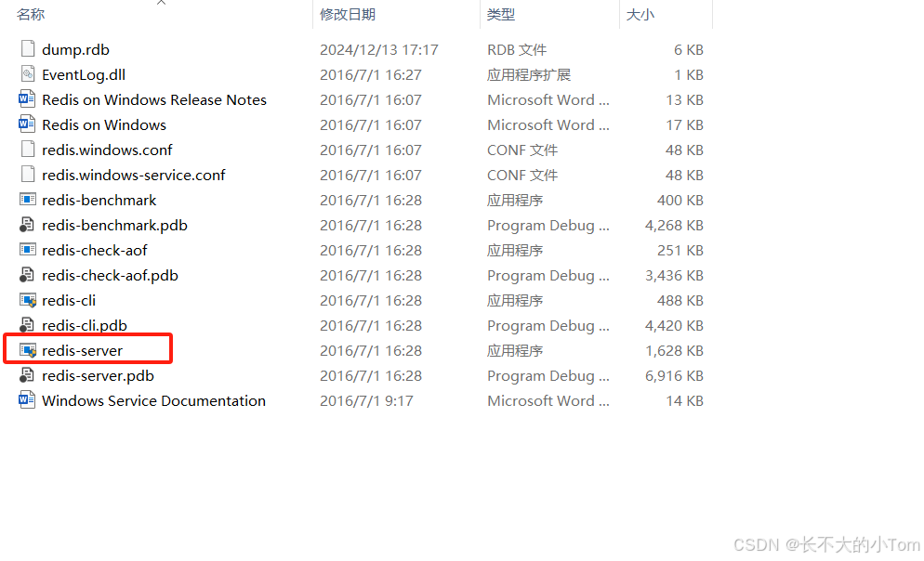Screen dimensions: 924x561
Task: Click the RDB 文件 type cell
Action: [517, 49]
